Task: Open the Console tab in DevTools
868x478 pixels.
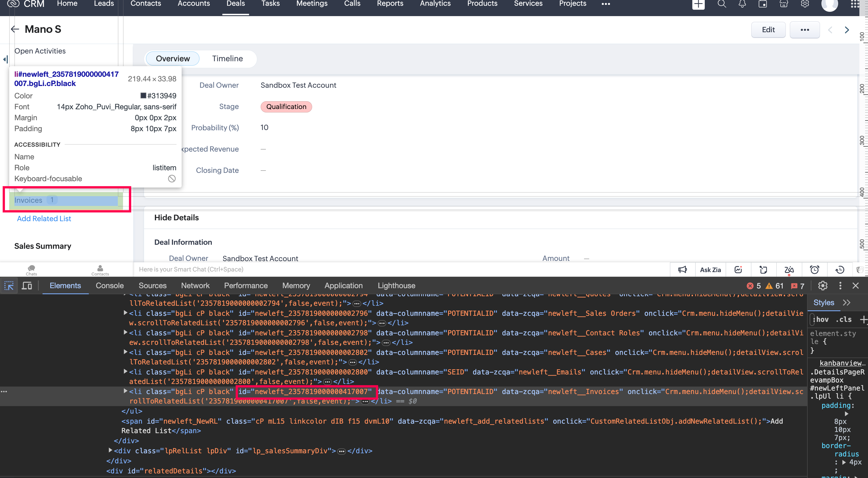Action: point(110,286)
